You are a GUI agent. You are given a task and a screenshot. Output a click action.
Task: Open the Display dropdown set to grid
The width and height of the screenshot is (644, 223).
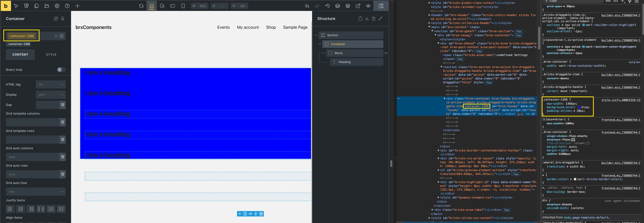(x=51, y=95)
